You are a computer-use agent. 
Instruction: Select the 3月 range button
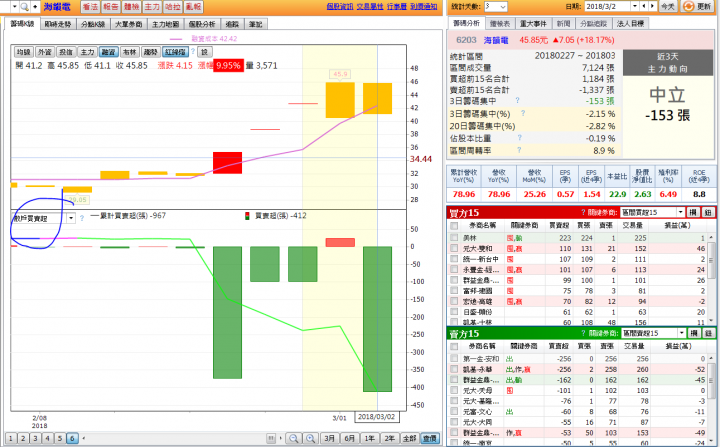pos(329,438)
